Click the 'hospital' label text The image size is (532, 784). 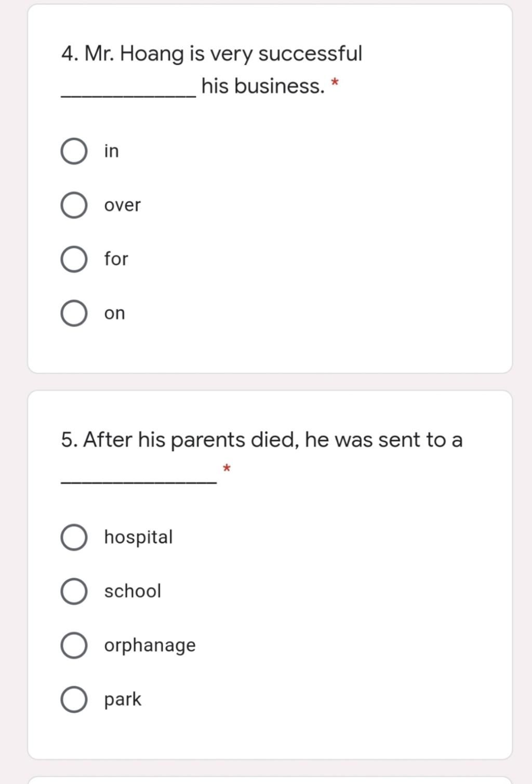(x=138, y=538)
